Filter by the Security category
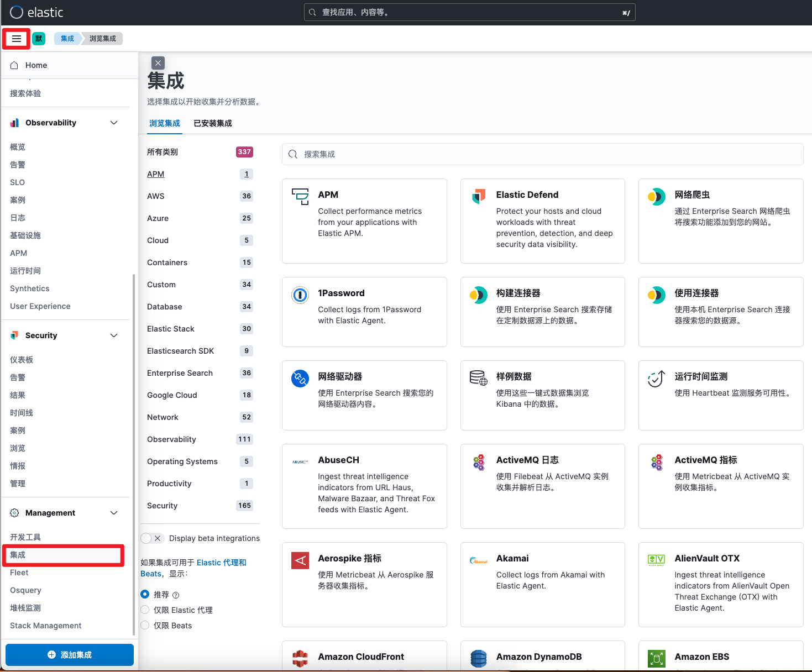812x672 pixels. [200, 506]
